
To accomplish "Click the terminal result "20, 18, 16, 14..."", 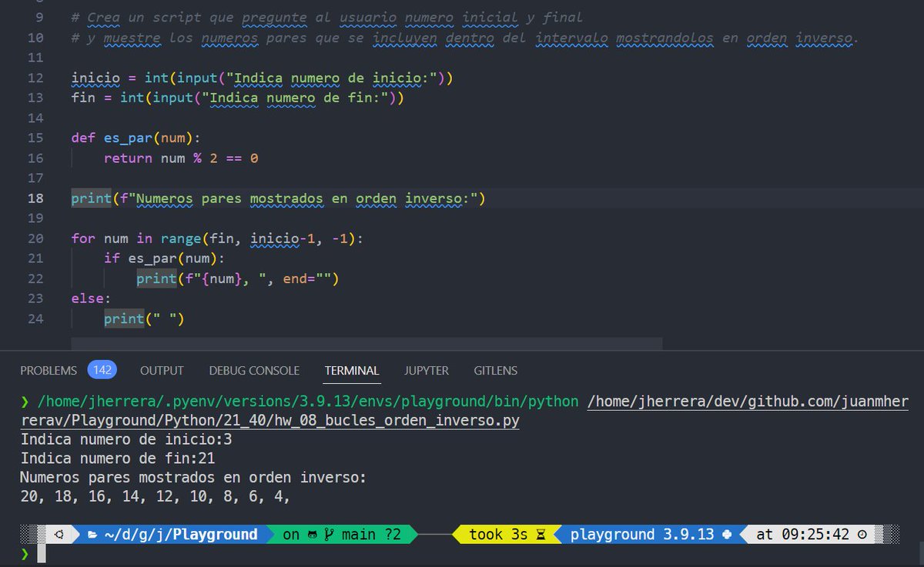I will click(x=156, y=498).
